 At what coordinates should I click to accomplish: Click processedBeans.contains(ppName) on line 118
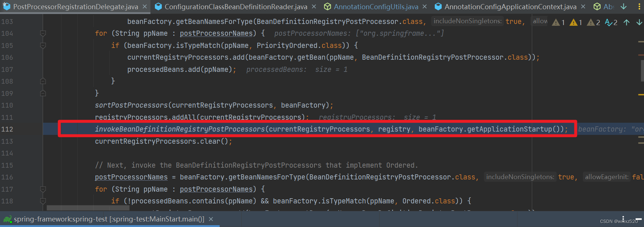[193, 201]
